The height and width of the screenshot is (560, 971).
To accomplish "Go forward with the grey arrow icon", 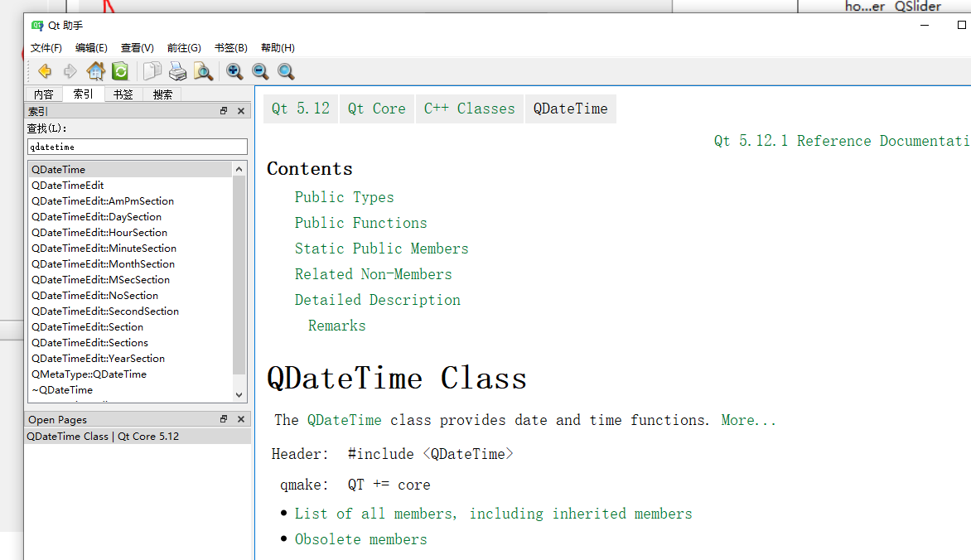I will [x=70, y=71].
